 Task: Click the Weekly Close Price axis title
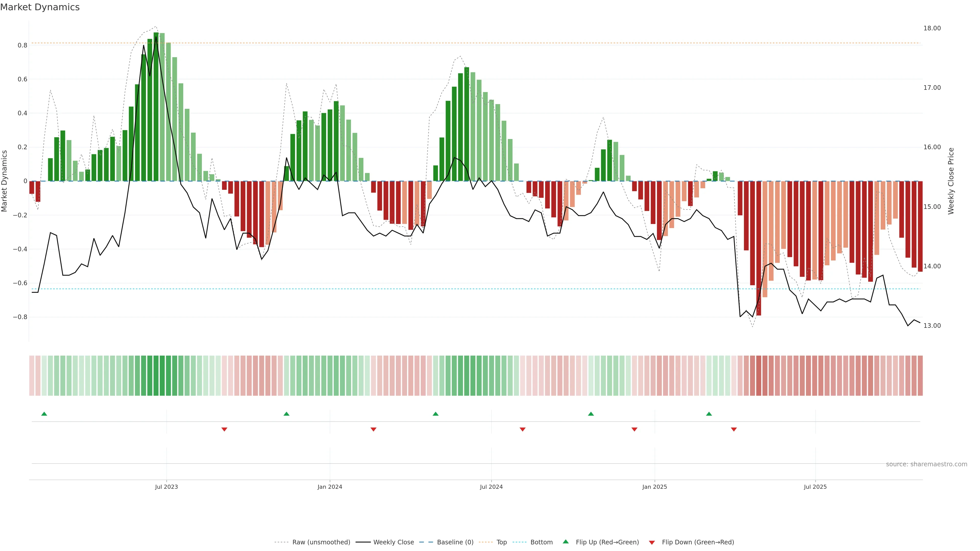[951, 181]
